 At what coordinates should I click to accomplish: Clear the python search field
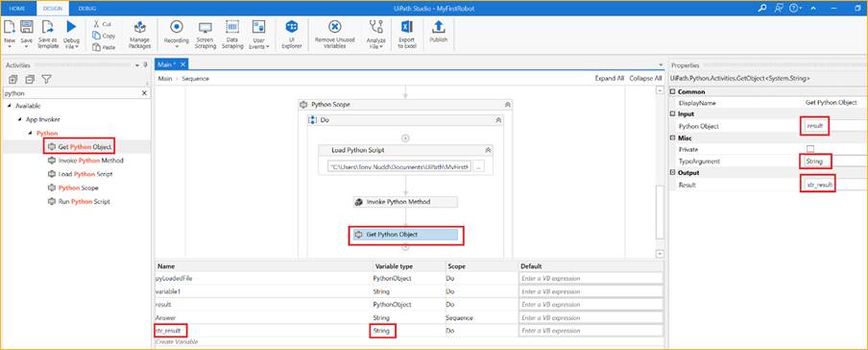click(x=144, y=93)
